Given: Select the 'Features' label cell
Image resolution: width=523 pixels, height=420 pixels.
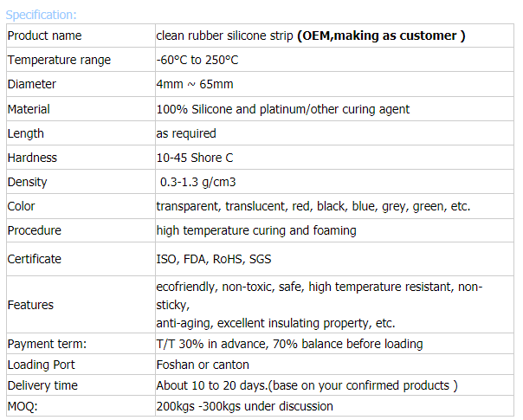Looking at the screenshot, I should [x=81, y=305].
